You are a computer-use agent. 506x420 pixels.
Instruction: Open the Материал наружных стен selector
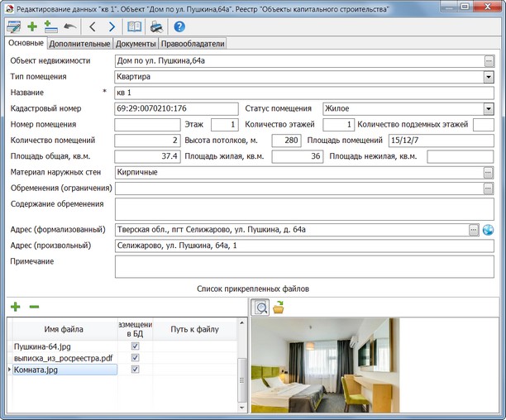click(x=489, y=172)
